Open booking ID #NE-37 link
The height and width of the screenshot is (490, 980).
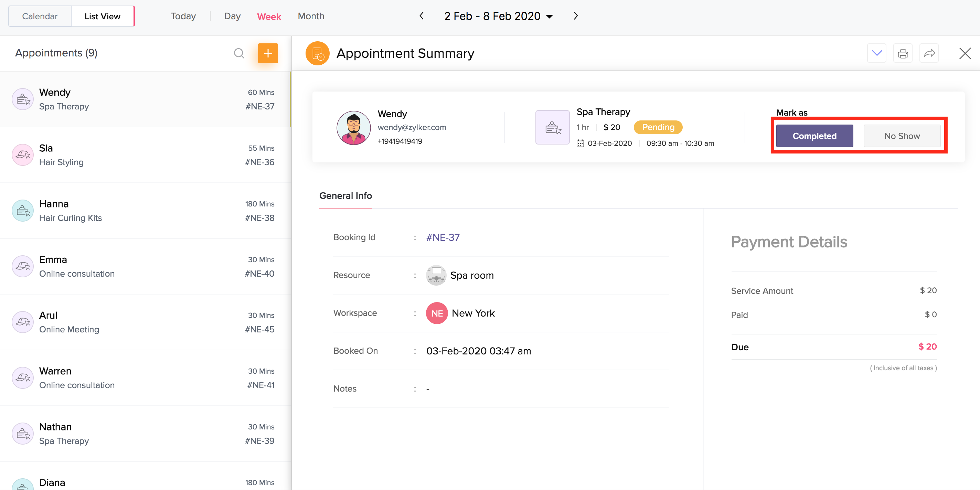coord(443,237)
